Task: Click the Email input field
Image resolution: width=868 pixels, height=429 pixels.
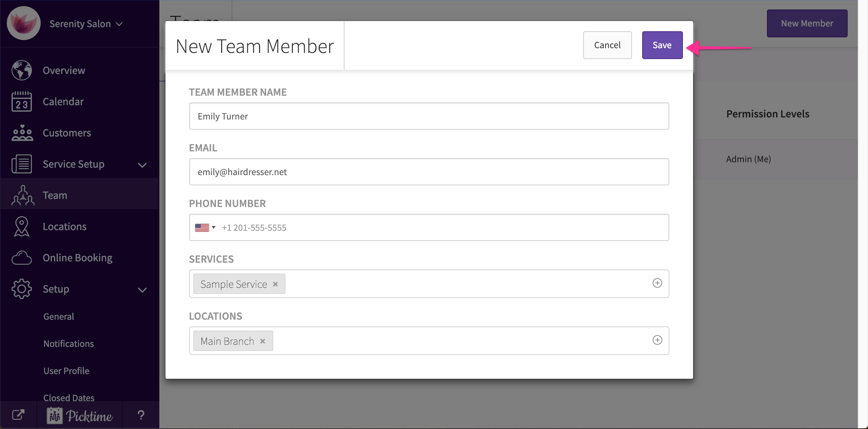Action: point(429,172)
